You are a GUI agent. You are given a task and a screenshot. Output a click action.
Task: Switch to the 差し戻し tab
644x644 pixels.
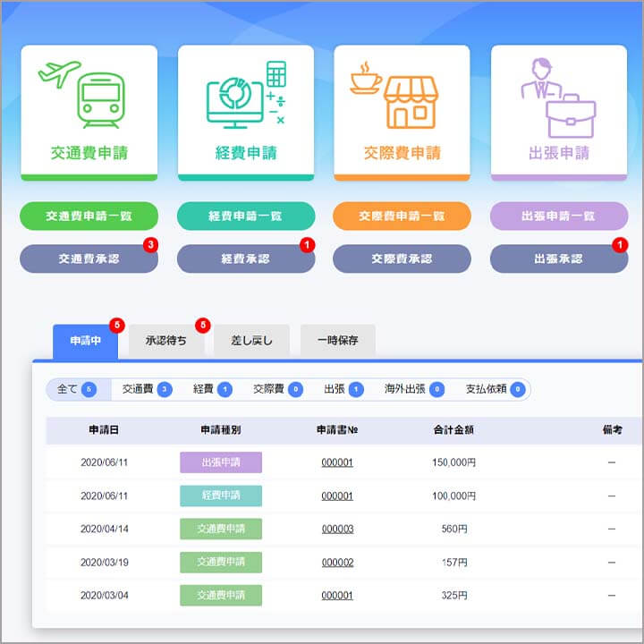click(251, 341)
